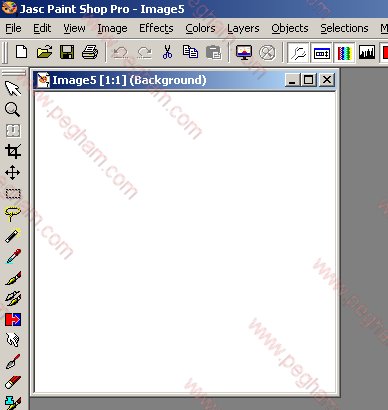Select the Paint Brush tool
Image resolution: width=388 pixels, height=410 pixels.
(x=13, y=278)
